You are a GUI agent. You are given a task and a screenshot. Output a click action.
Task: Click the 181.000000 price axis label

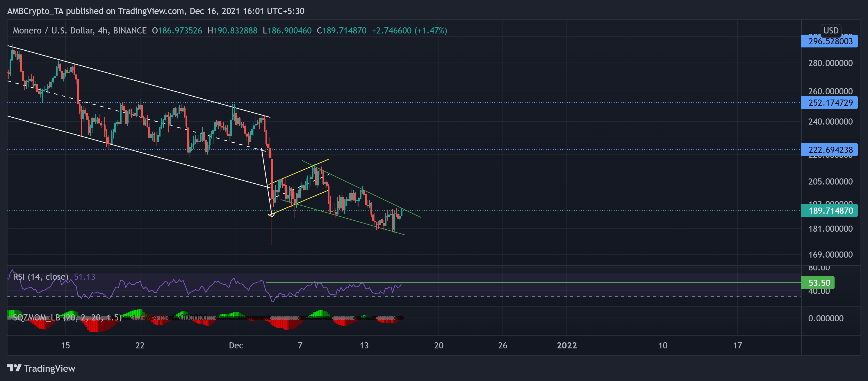coord(830,228)
